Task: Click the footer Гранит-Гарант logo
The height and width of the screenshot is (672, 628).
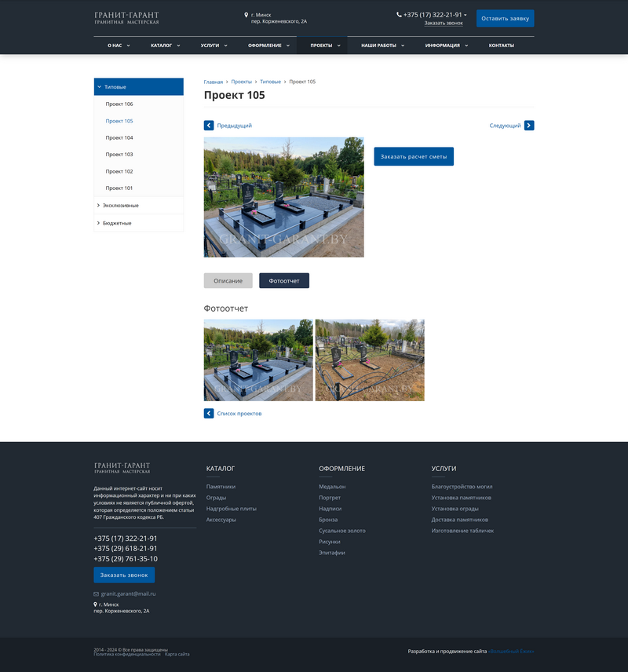Action: pos(122,468)
